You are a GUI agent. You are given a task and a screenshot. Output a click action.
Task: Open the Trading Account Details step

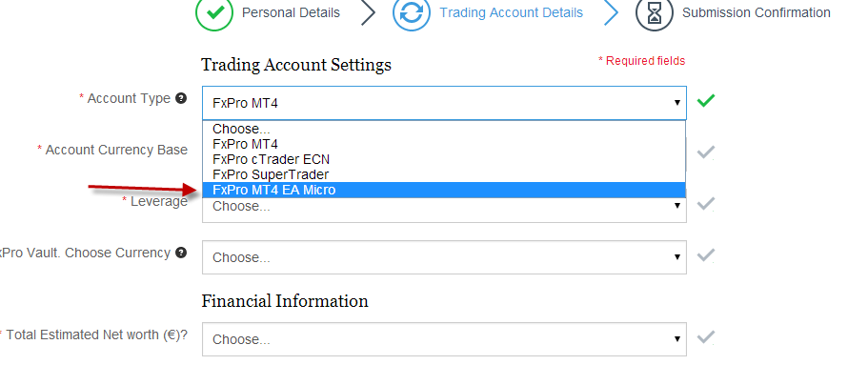tap(511, 12)
